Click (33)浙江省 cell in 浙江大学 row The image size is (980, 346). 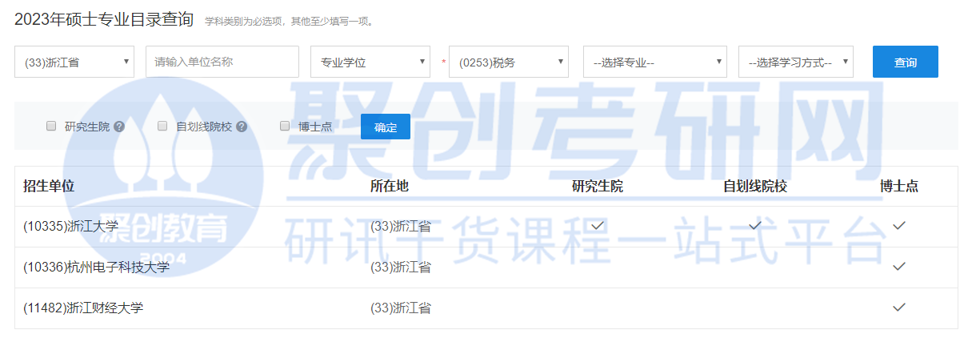(401, 226)
